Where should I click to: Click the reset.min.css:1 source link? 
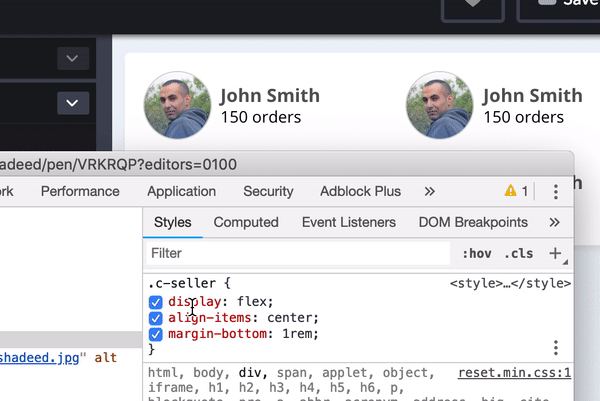pyautogui.click(x=514, y=373)
